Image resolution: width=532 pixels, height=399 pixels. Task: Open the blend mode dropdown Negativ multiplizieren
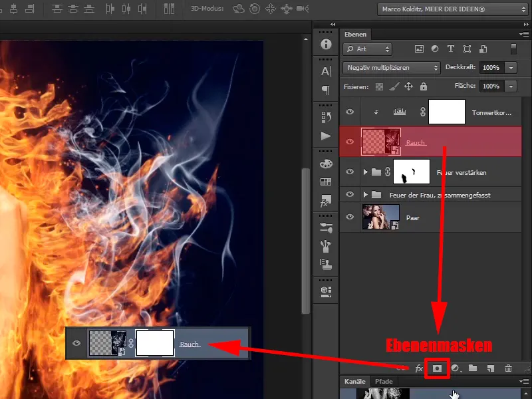(392, 68)
